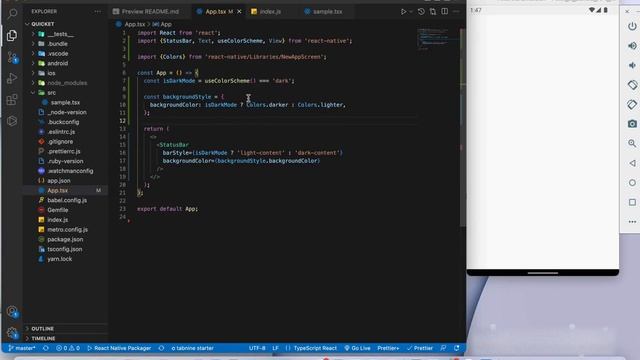Open editor more actions ellipsis
Image resolution: width=640 pixels, height=360 pixels.
pyautogui.click(x=456, y=11)
